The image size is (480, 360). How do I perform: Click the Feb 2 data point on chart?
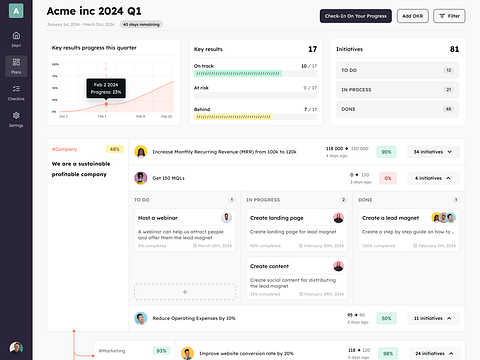pyautogui.click(x=106, y=104)
